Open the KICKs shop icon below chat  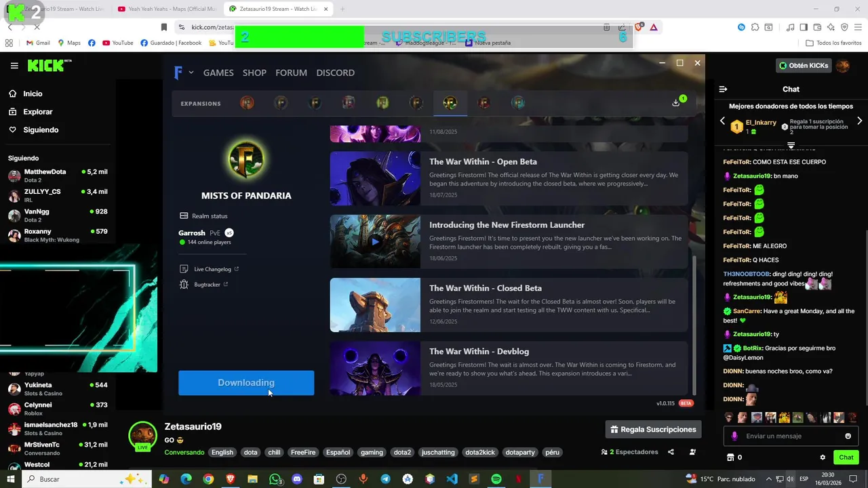tap(730, 457)
